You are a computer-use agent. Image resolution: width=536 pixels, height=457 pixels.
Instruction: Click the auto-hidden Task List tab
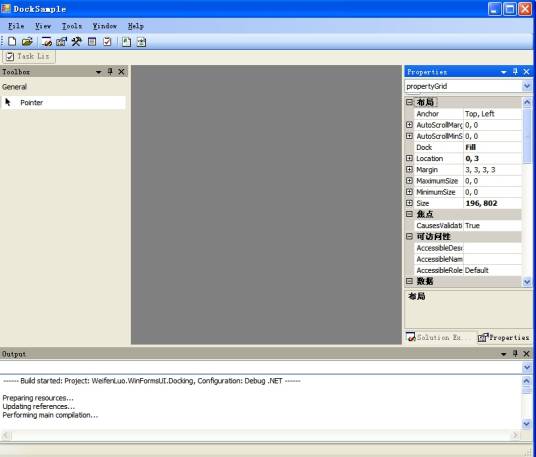coord(29,56)
